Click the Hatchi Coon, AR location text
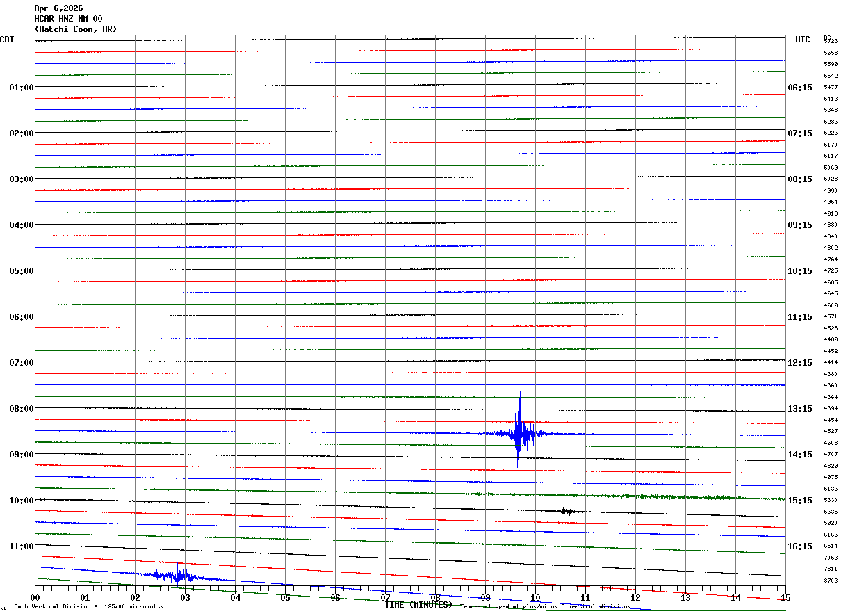The height and width of the screenshot is (616, 841). click(x=76, y=29)
